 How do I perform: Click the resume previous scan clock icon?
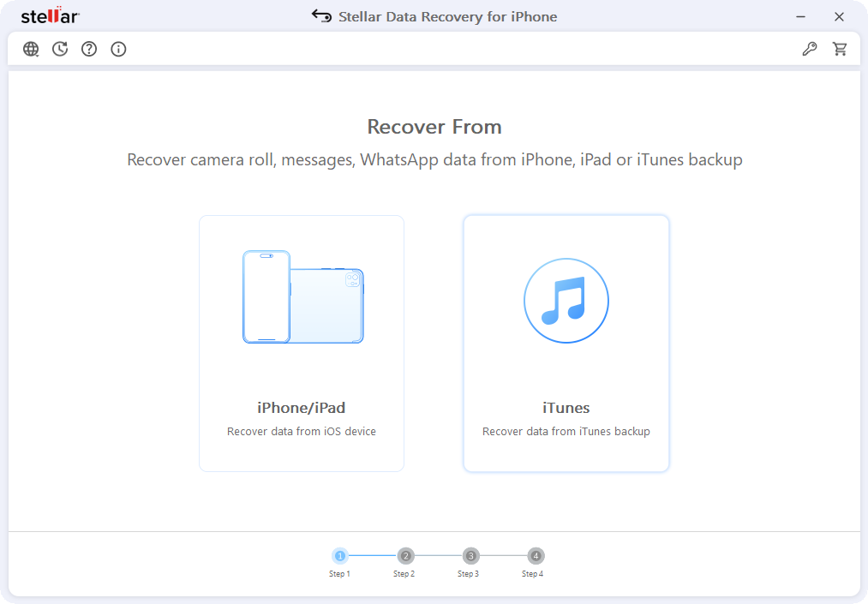tap(60, 49)
